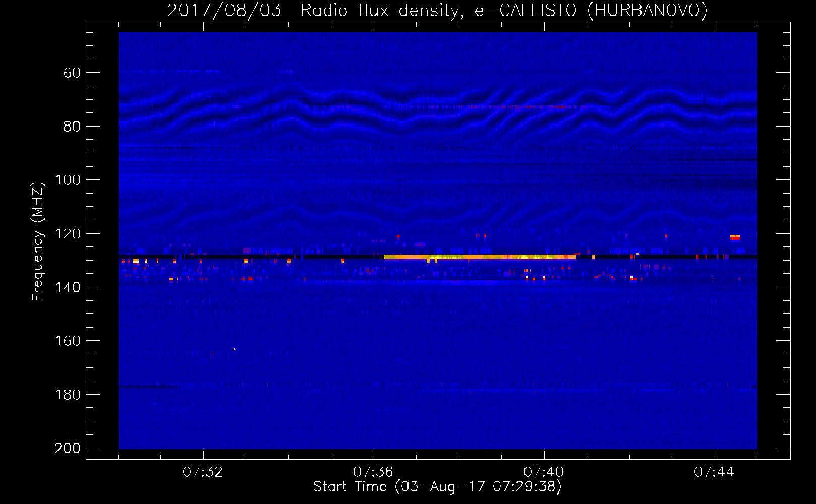Click the 160 frequency tick label
The width and height of the screenshot is (816, 504).
point(68,341)
